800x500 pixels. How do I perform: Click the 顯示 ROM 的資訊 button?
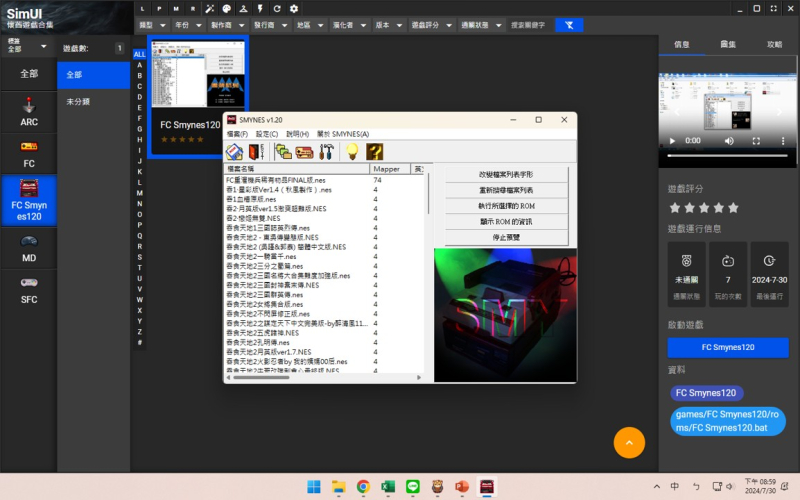pyautogui.click(x=506, y=222)
